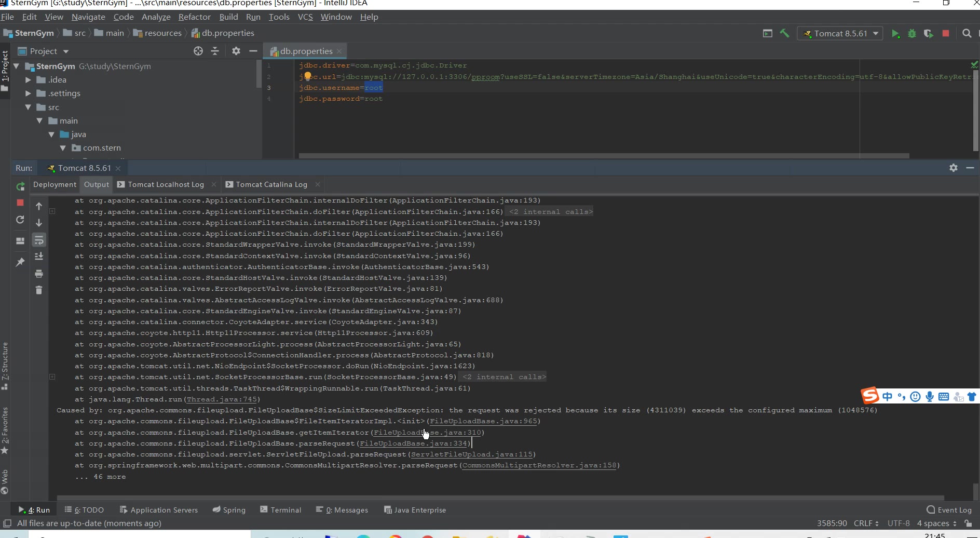This screenshot has height=538, width=980.
Task: Build project with the hammer icon
Action: pyautogui.click(x=784, y=33)
